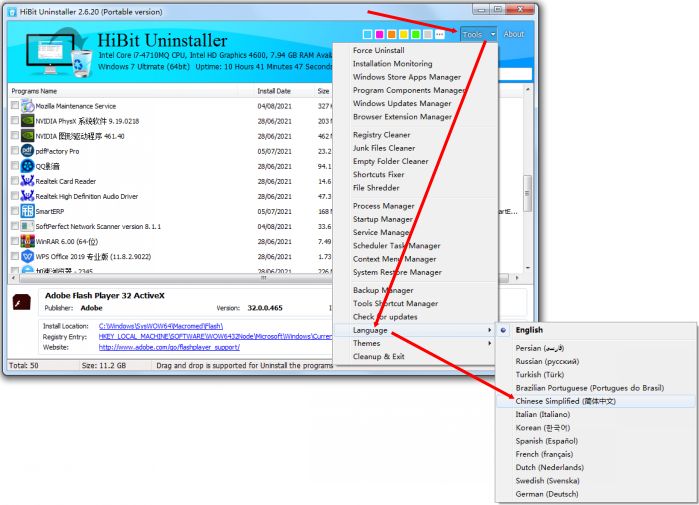Image resolution: width=699 pixels, height=505 pixels.
Task: Click the Realtek High Definition Audio Driver icon
Action: point(27,196)
